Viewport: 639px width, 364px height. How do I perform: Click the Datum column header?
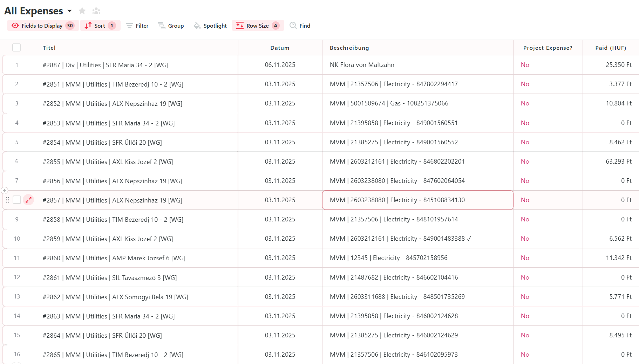280,48
